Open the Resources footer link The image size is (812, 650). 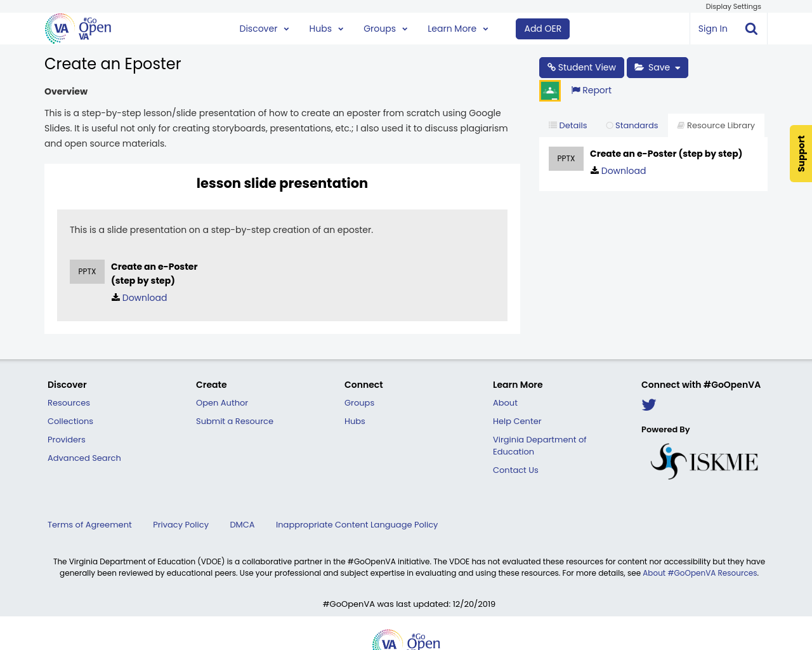pos(69,403)
